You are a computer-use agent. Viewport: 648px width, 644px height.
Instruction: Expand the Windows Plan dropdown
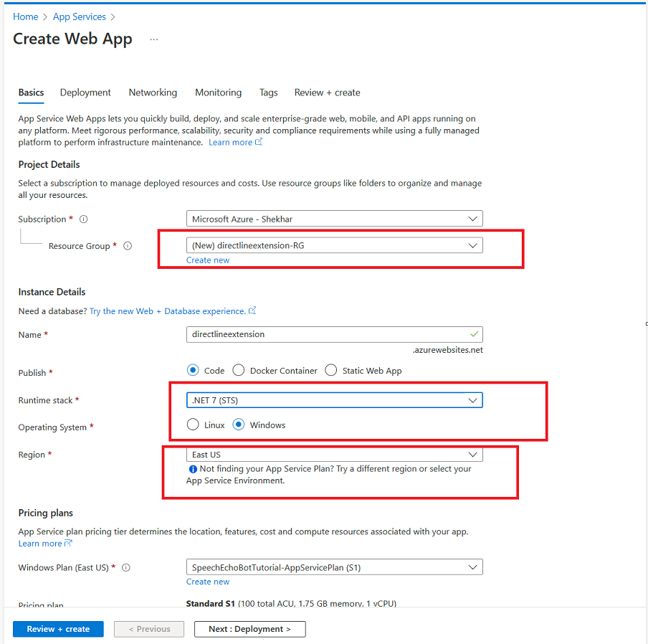click(472, 567)
